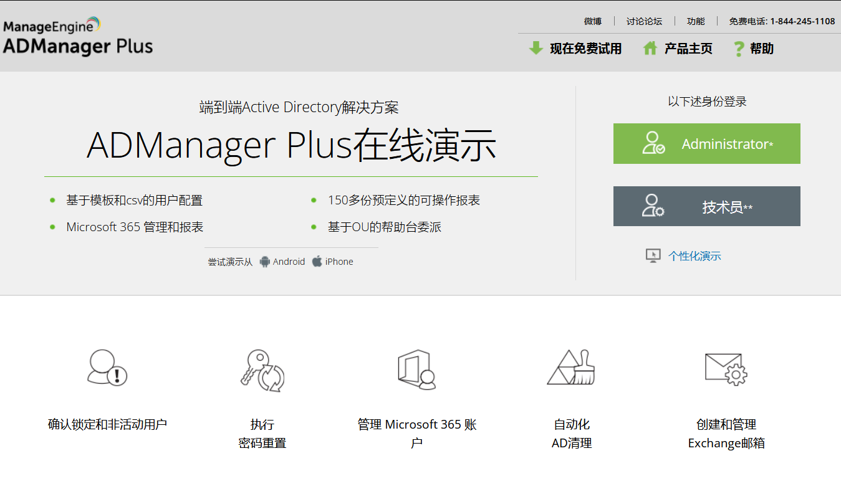Click the label 确认锁定和非活动用户
Image resolution: width=841 pixels, height=504 pixels.
107,425
